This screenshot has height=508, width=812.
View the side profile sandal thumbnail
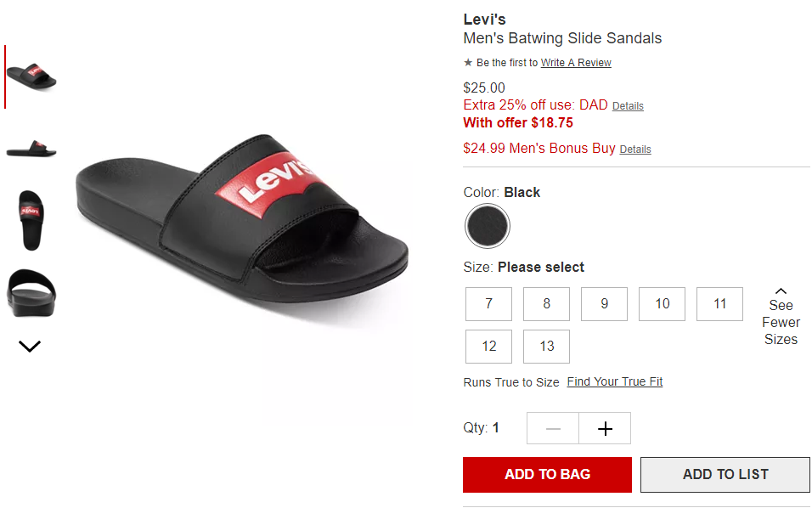coord(31,149)
